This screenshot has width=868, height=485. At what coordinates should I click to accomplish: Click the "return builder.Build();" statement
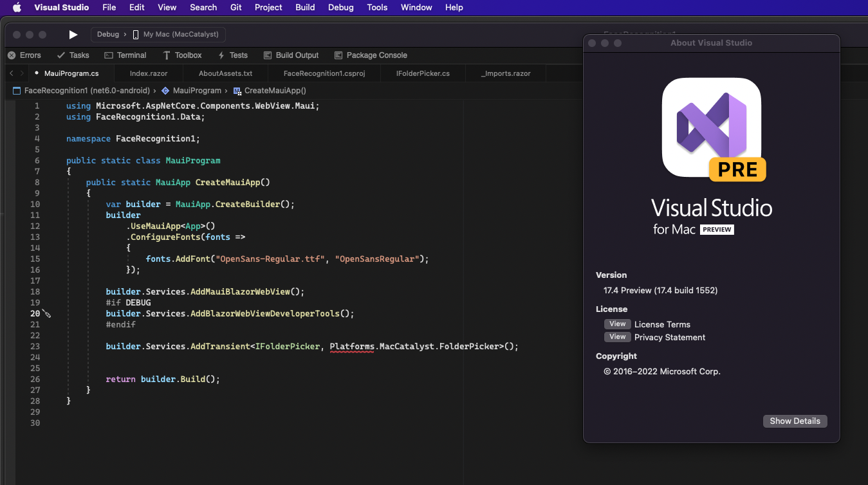pyautogui.click(x=163, y=380)
